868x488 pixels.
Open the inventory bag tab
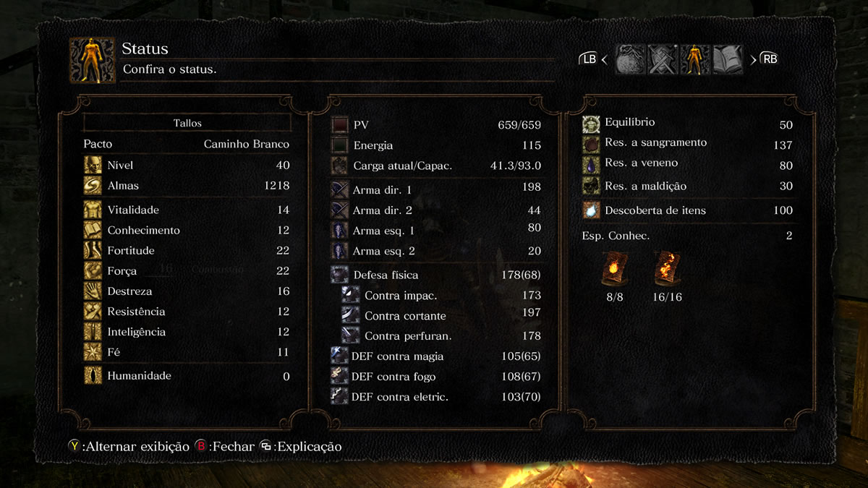pyautogui.click(x=630, y=59)
